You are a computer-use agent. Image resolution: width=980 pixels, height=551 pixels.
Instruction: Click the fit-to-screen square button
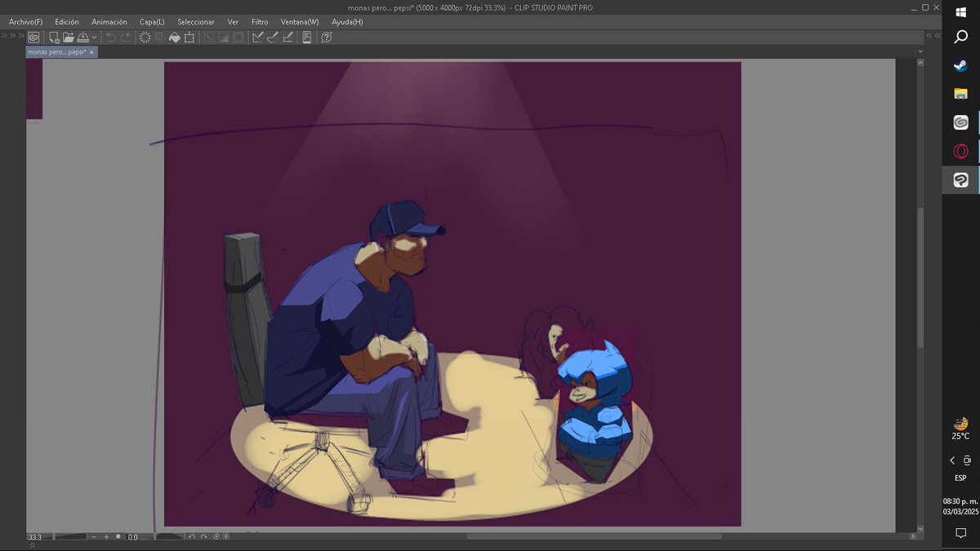pos(118,536)
